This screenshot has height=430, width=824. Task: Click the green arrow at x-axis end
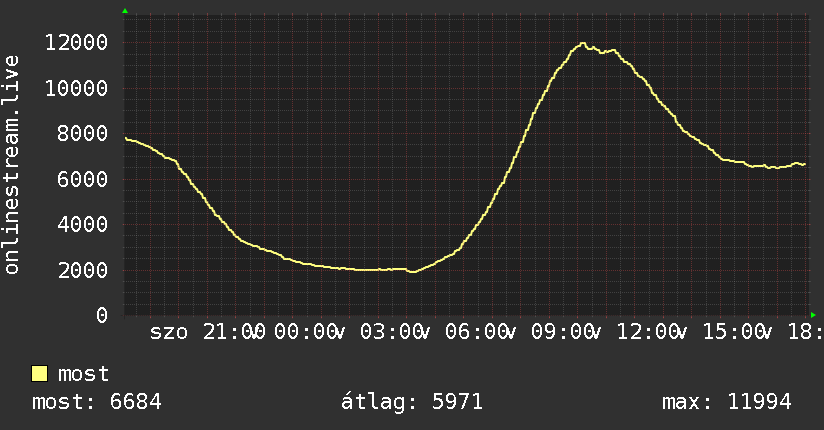point(813,315)
